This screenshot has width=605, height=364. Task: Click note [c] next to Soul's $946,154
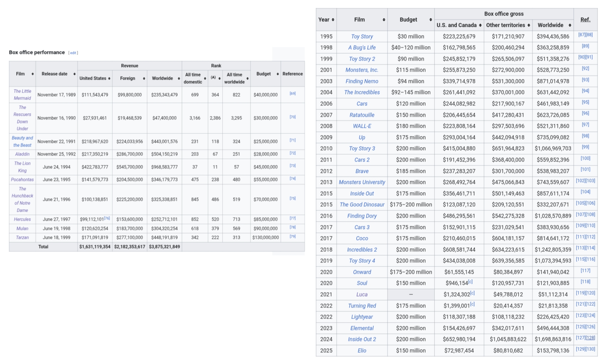pos(470,282)
